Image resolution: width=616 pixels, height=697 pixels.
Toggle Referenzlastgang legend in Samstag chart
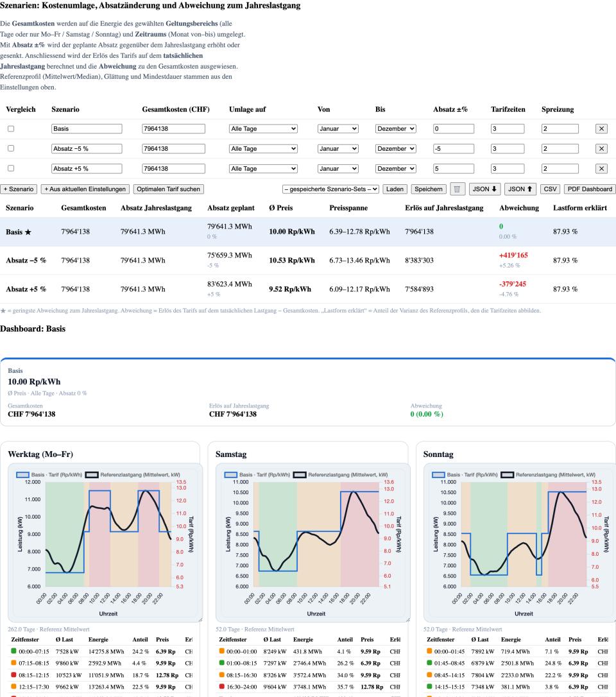(341, 475)
